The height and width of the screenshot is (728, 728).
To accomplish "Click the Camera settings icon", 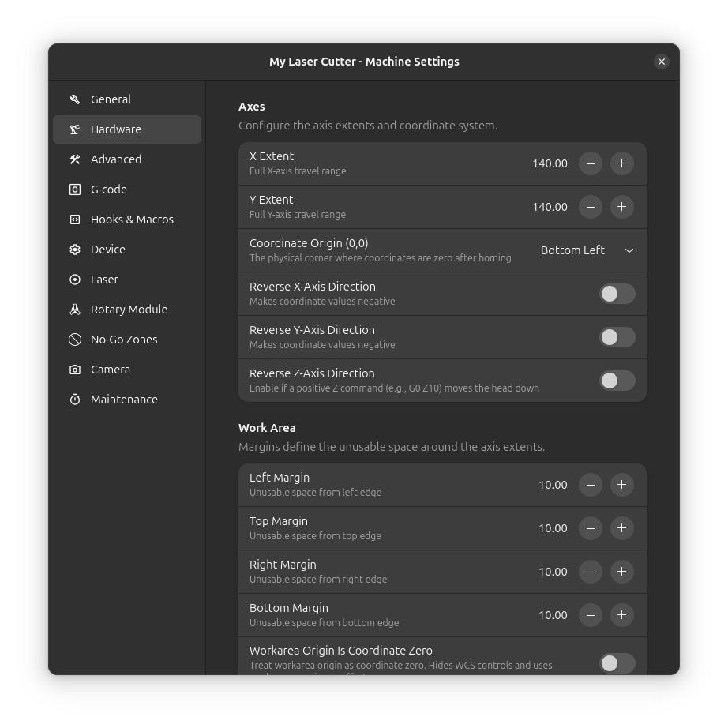I will (x=74, y=370).
